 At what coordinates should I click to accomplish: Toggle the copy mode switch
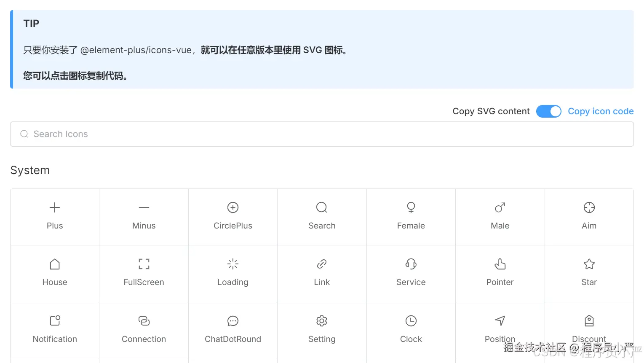(549, 111)
